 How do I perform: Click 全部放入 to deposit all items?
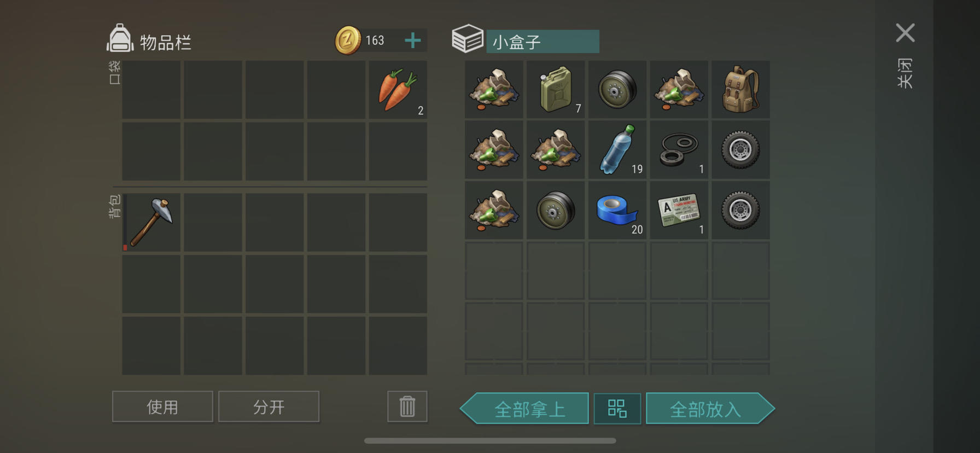[710, 409]
